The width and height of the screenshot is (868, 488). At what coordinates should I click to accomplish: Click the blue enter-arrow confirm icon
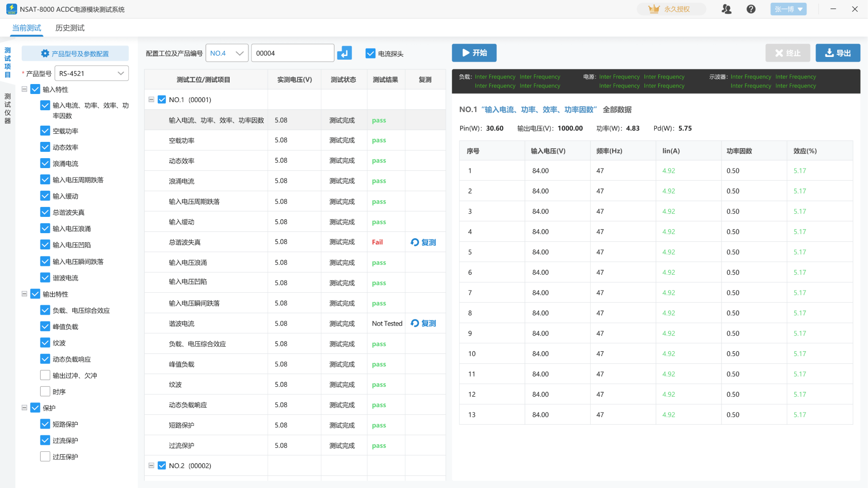click(344, 53)
